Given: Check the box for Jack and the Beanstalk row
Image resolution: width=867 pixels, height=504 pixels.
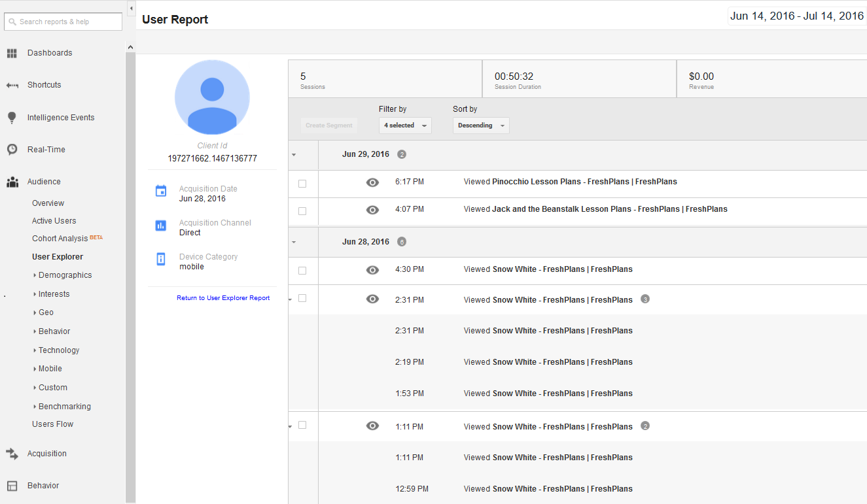Looking at the screenshot, I should pyautogui.click(x=302, y=211).
